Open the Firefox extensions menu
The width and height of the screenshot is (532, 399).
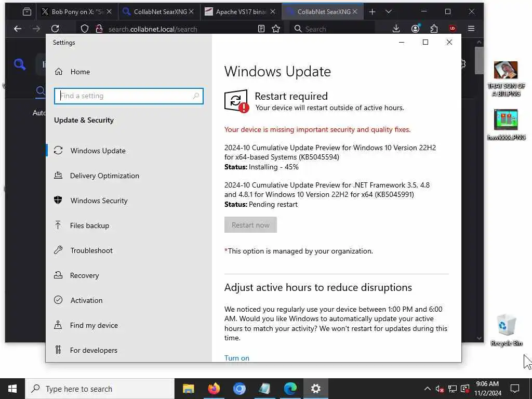(434, 29)
